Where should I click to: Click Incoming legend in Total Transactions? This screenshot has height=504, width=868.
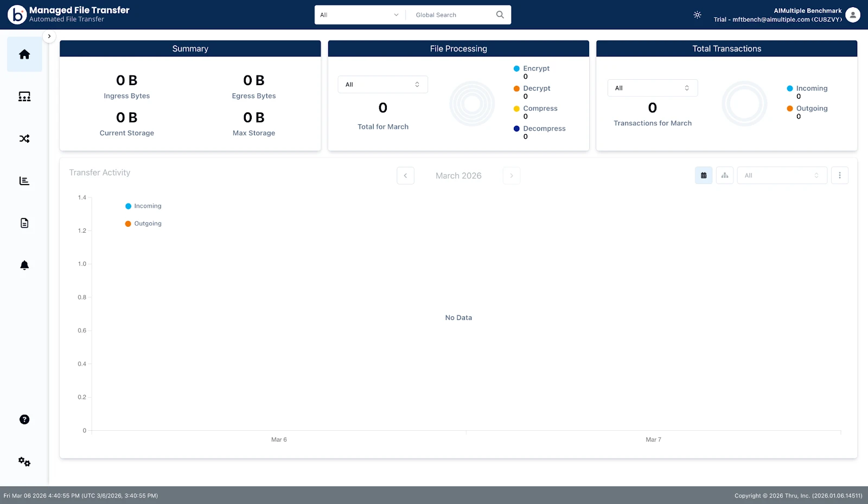pos(807,88)
